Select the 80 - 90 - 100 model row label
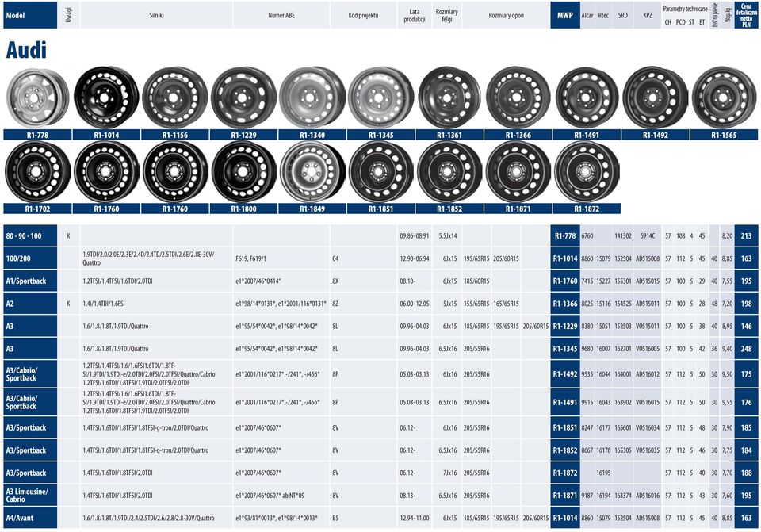Viewport: 761px width, 532px height. tap(30, 236)
